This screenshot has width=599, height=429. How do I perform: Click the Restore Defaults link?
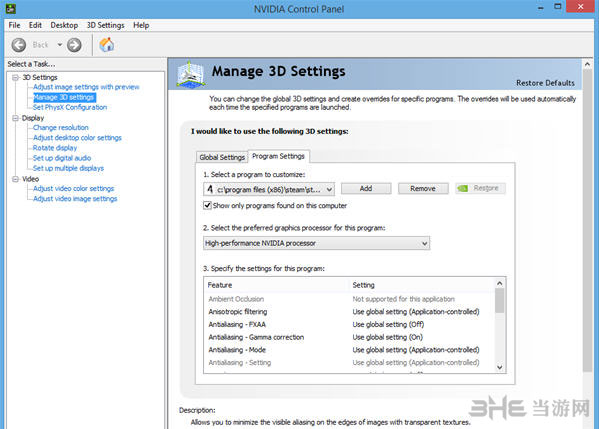point(545,83)
